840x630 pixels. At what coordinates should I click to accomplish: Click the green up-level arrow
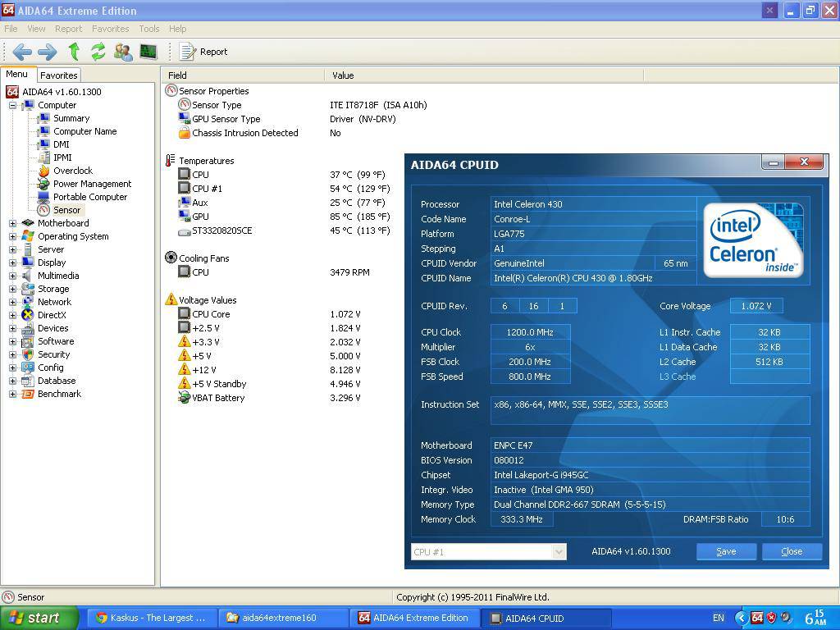[x=74, y=52]
